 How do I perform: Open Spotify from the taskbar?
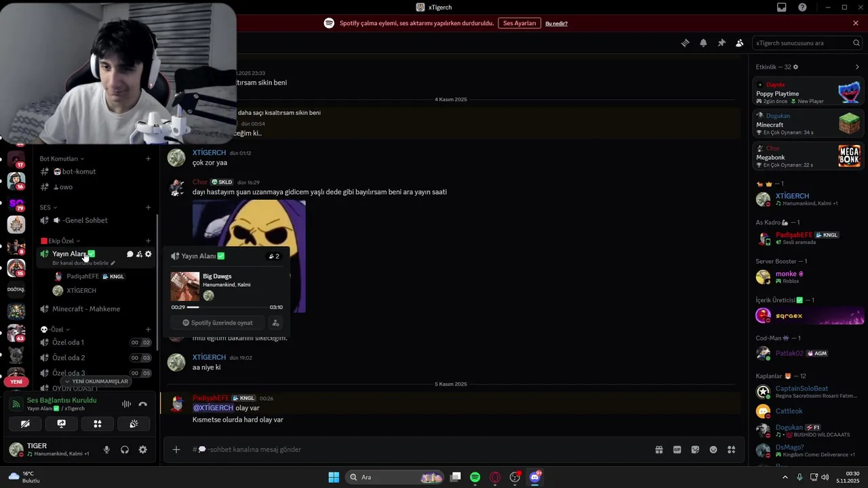475,477
